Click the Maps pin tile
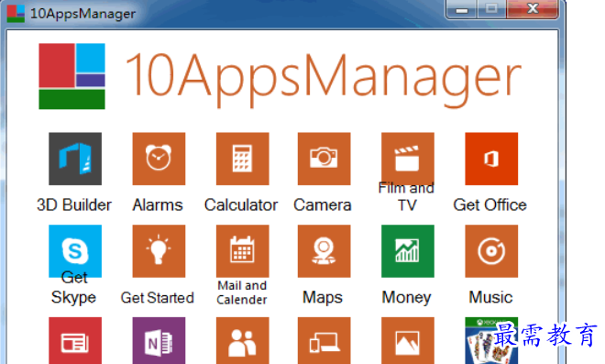 [x=324, y=251]
